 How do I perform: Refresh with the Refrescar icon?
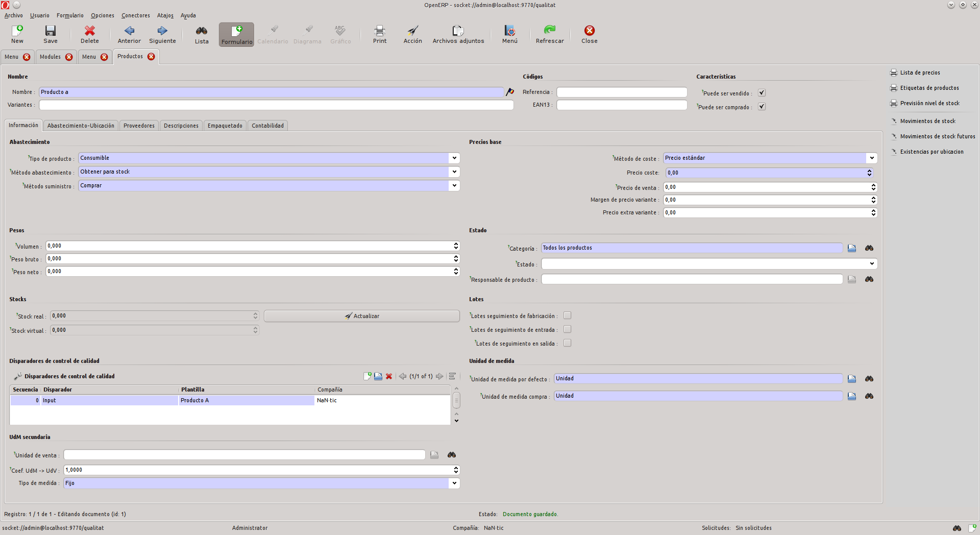click(550, 34)
